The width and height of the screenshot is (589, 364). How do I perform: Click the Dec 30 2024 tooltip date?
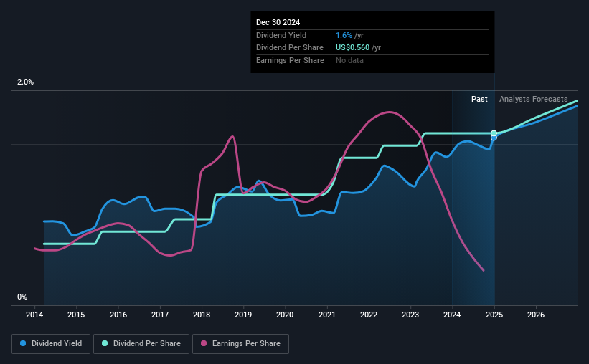(x=278, y=22)
